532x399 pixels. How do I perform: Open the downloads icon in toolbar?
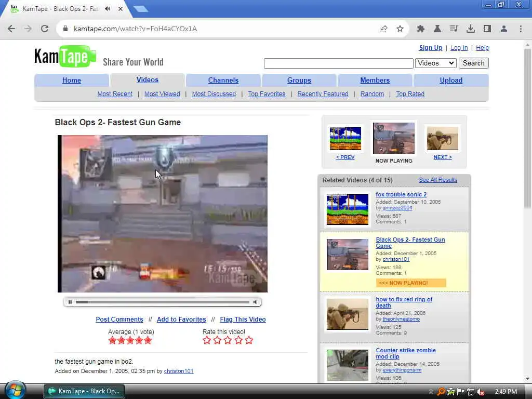point(471,29)
